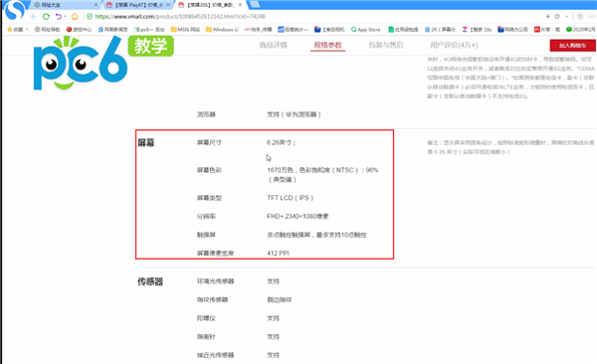Open the 网易新闻 bookmark
This screenshot has height=364, width=597.
click(112, 29)
